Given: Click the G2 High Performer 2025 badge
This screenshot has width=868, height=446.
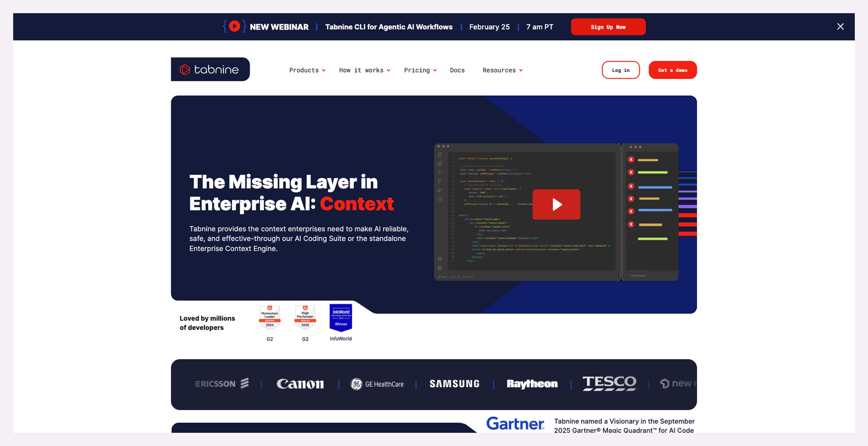Looking at the screenshot, I should pos(305,317).
